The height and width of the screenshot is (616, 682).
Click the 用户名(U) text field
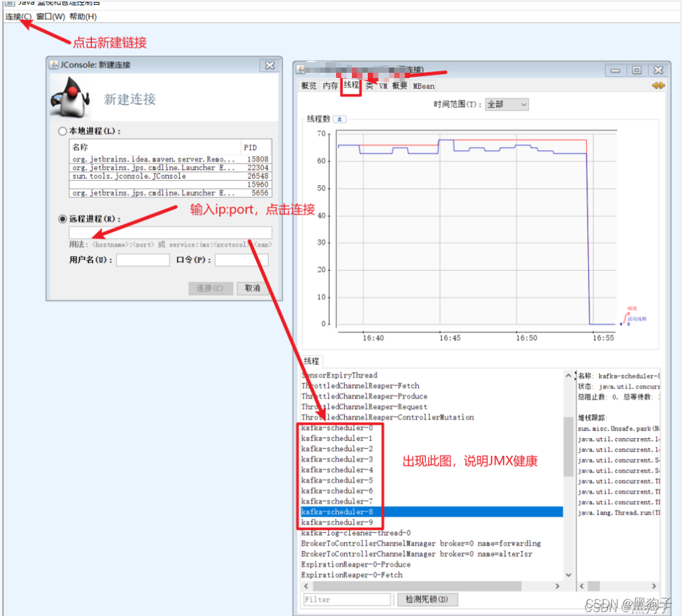click(142, 259)
